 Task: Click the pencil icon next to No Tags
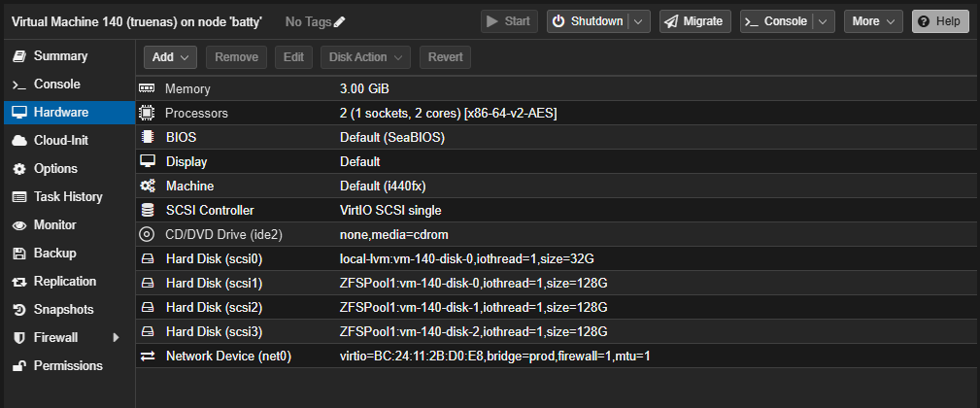pyautogui.click(x=339, y=21)
